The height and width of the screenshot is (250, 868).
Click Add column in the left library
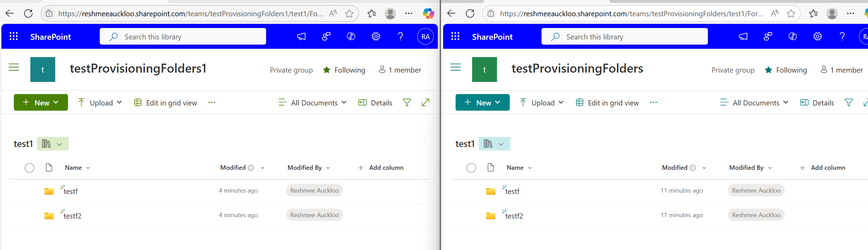click(x=381, y=168)
